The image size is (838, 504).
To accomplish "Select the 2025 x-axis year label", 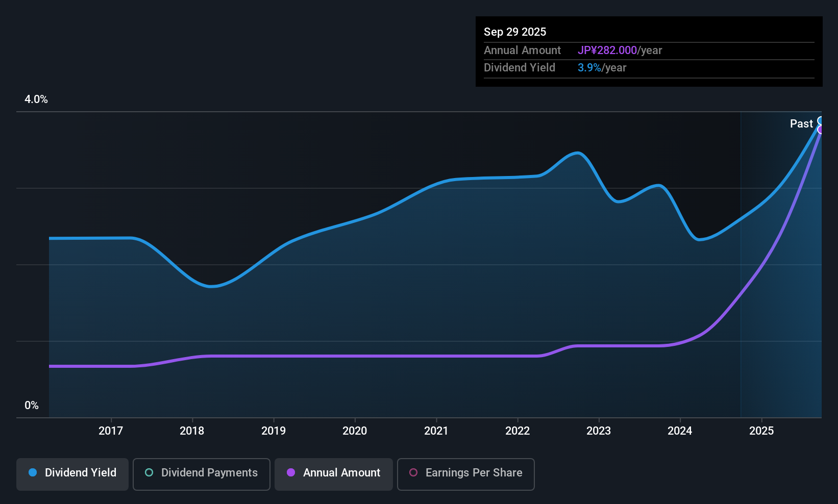I will pos(761,431).
